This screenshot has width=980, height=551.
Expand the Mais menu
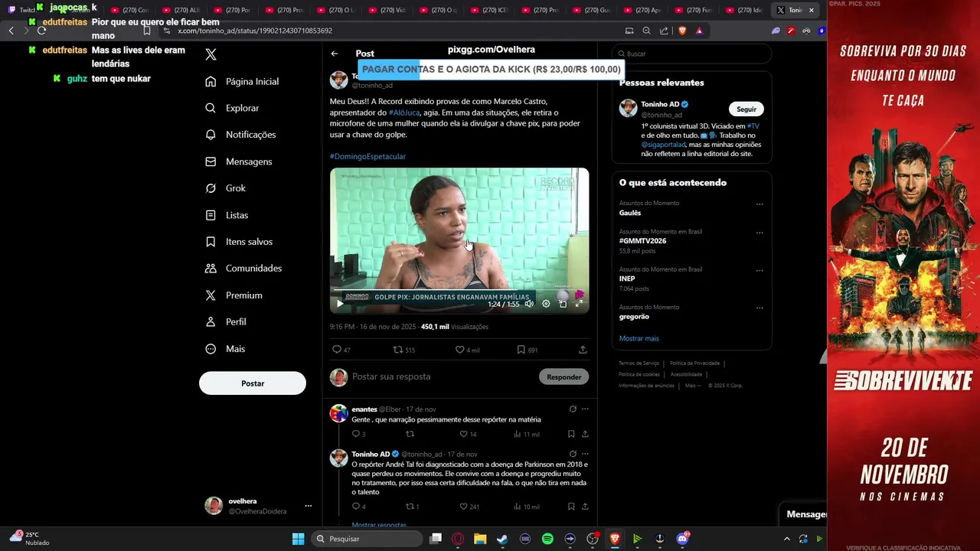(225, 349)
